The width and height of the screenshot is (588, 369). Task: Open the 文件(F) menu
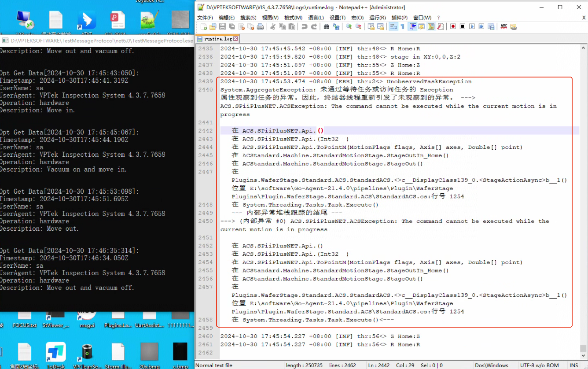pos(205,18)
